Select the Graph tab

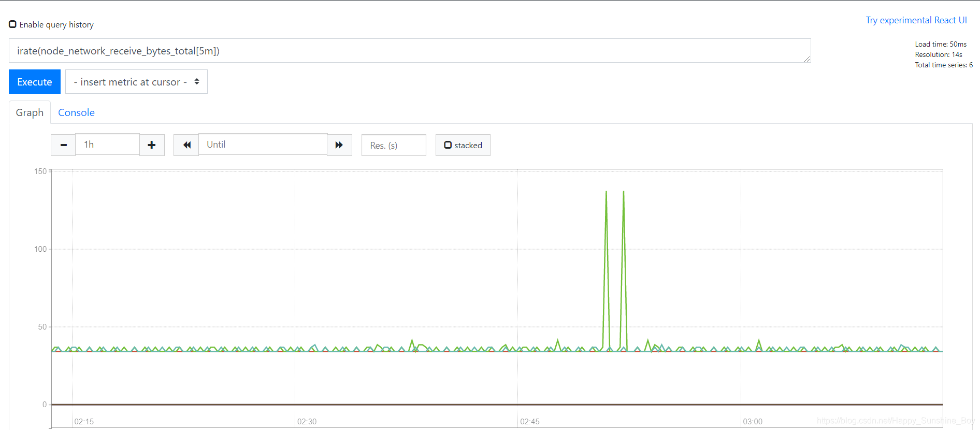pyautogui.click(x=30, y=112)
